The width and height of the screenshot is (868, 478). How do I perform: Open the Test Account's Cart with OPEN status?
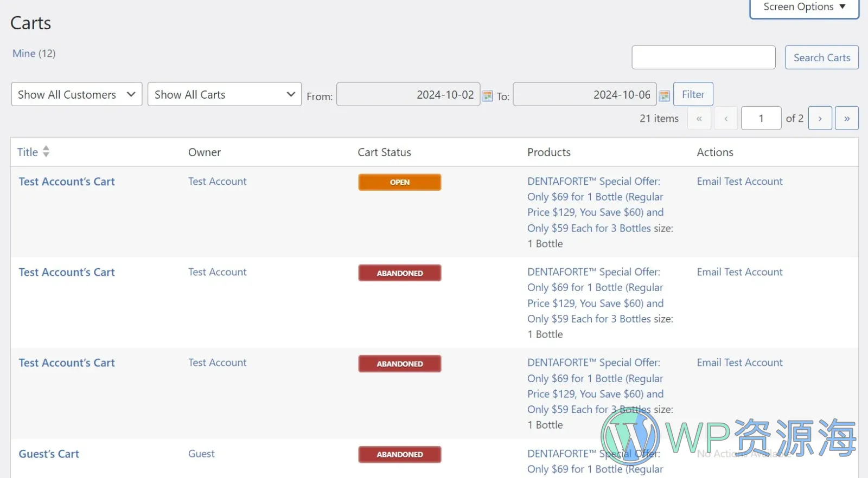[67, 182]
